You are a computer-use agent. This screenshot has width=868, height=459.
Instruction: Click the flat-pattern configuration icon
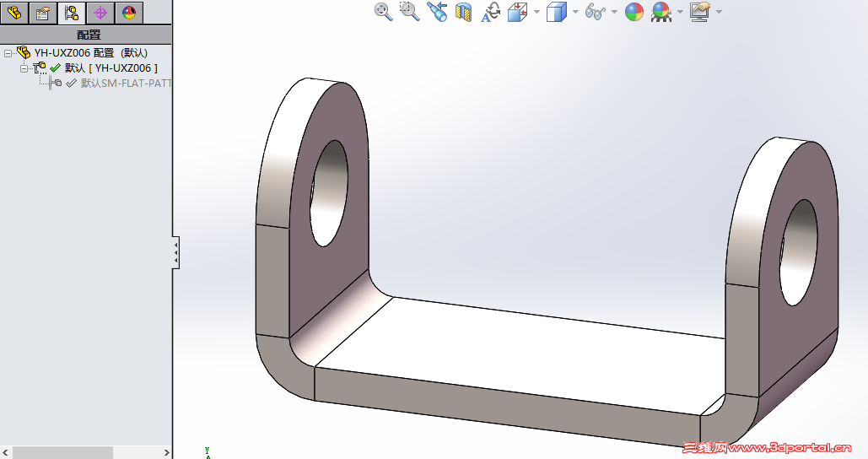56,83
